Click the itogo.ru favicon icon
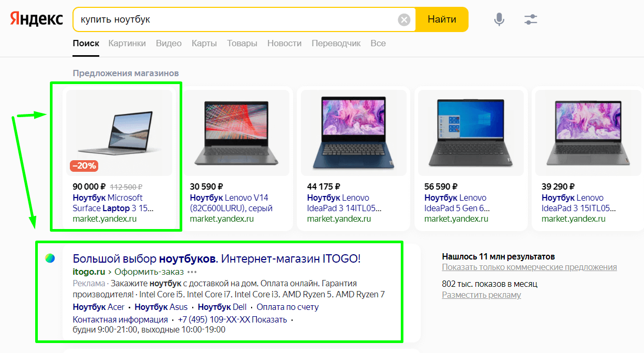 click(49, 258)
